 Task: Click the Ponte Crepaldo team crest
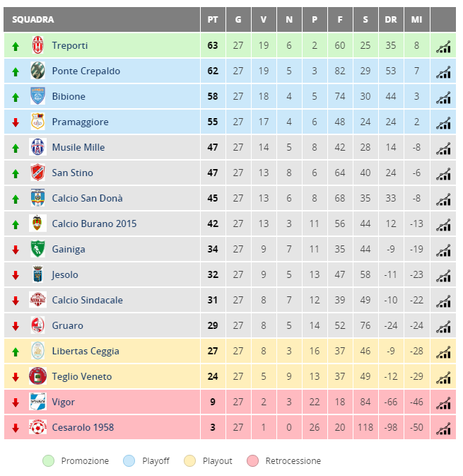[38, 71]
